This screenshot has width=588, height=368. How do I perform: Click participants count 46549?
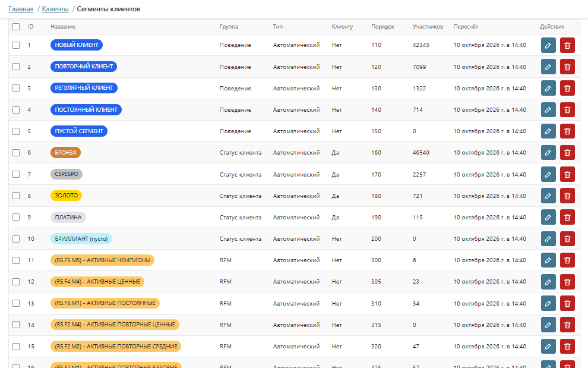click(421, 152)
